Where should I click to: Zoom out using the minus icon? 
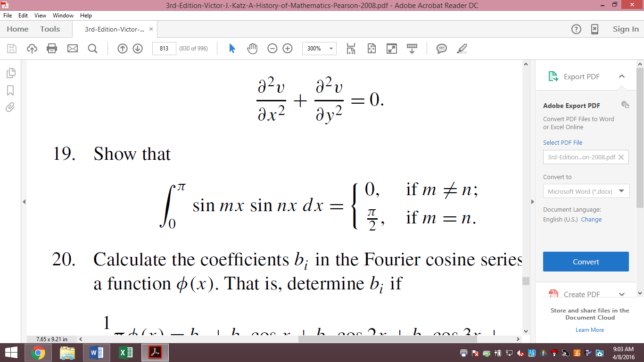point(272,48)
